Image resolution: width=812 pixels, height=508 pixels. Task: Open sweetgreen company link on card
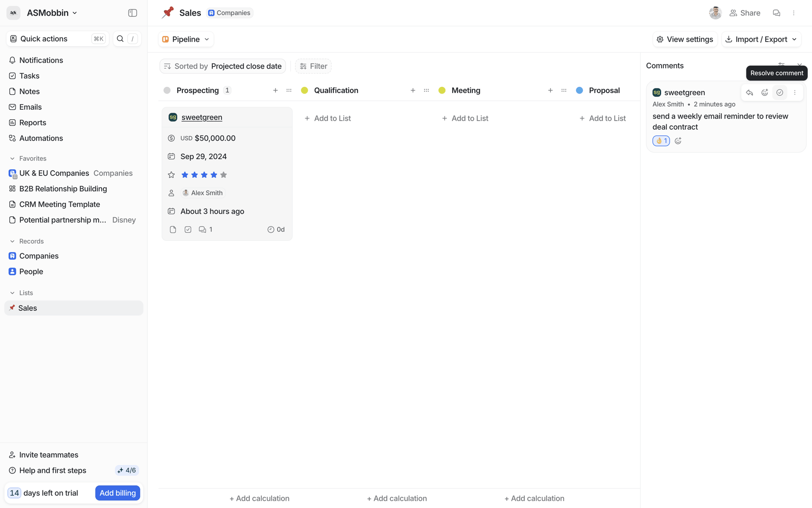202,117
